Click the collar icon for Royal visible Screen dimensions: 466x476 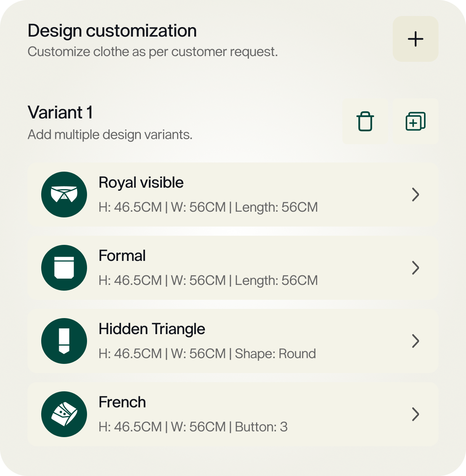click(64, 195)
